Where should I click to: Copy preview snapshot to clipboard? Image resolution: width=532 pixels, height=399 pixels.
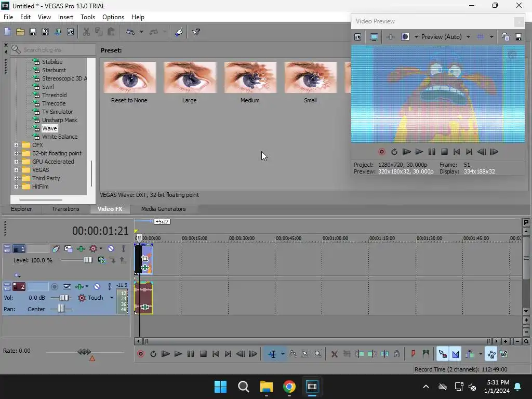click(505, 37)
